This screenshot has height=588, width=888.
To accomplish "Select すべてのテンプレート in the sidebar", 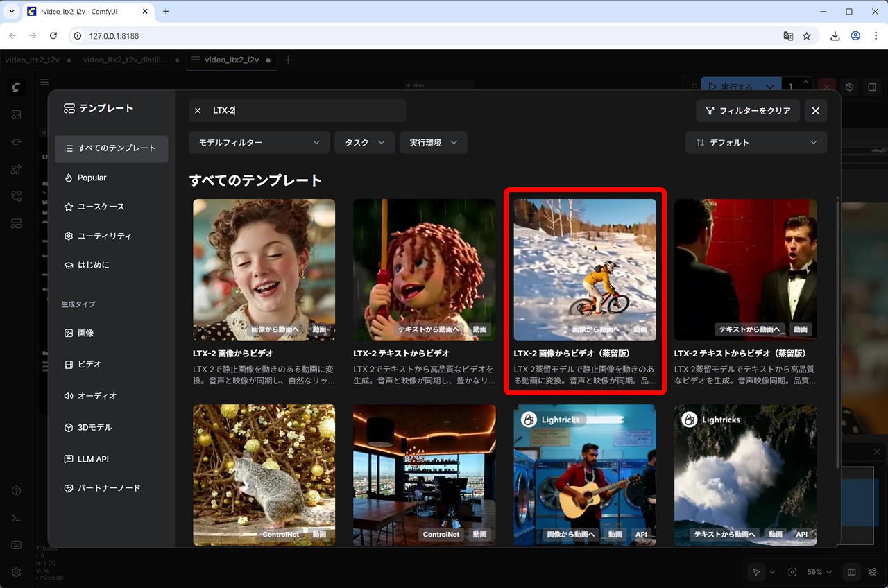I will click(111, 148).
